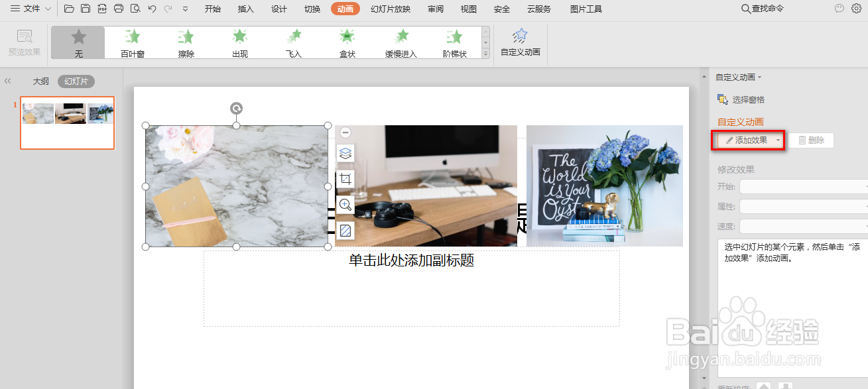Click the picture border floating tool icon
The height and width of the screenshot is (389, 868).
click(x=345, y=231)
